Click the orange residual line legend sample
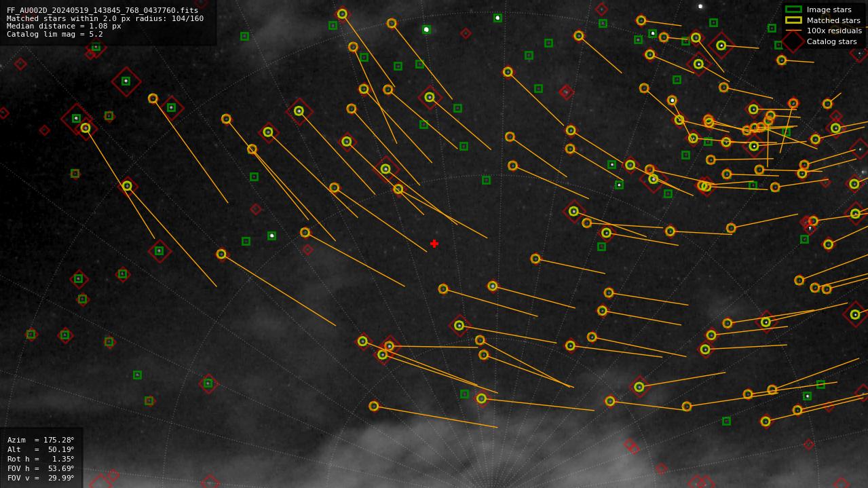This screenshot has width=868, height=488. [x=793, y=31]
